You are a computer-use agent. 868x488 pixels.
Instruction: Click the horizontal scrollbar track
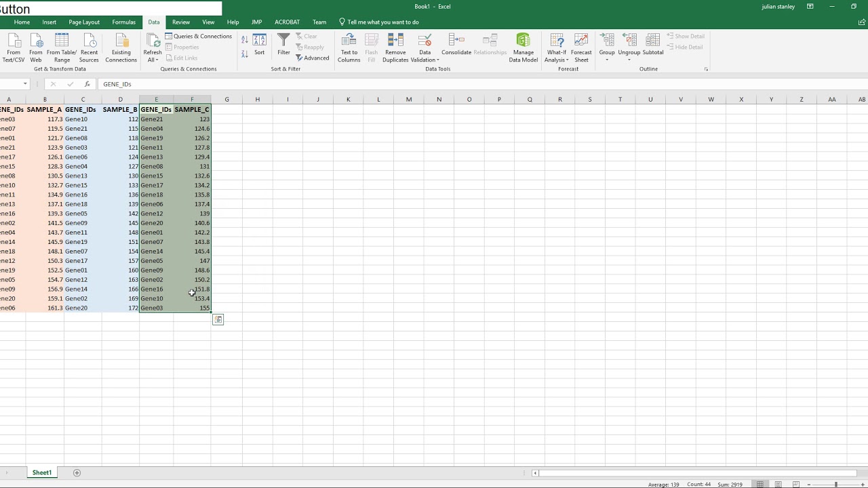click(698, 473)
